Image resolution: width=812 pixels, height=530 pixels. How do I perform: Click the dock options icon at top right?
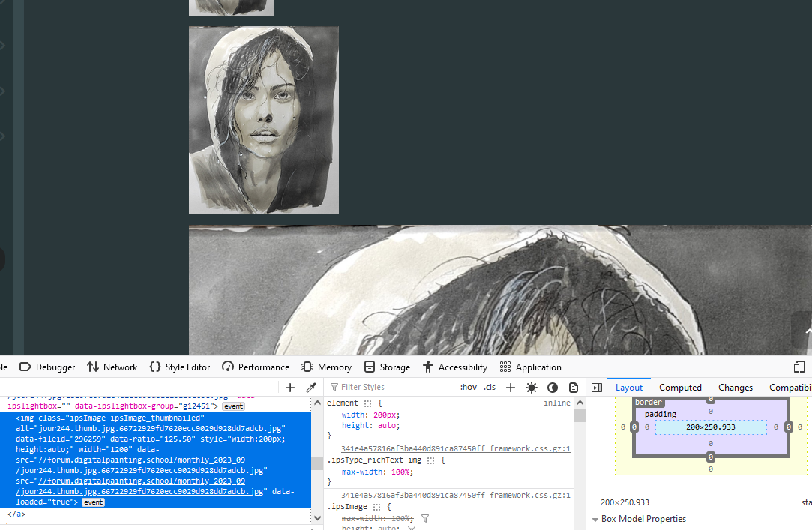pos(799,367)
